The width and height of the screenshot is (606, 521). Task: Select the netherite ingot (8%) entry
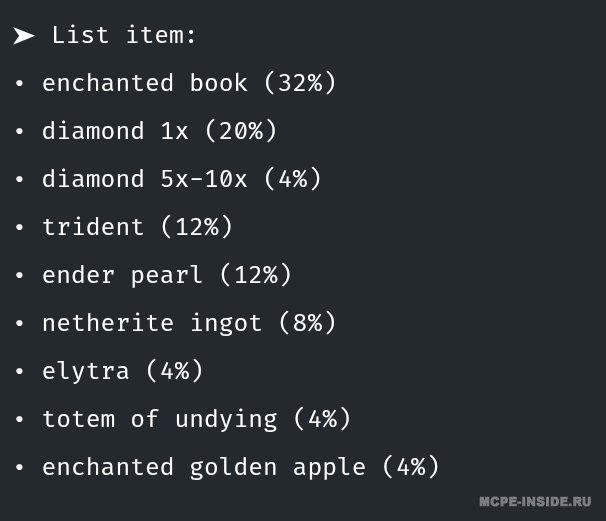click(189, 323)
